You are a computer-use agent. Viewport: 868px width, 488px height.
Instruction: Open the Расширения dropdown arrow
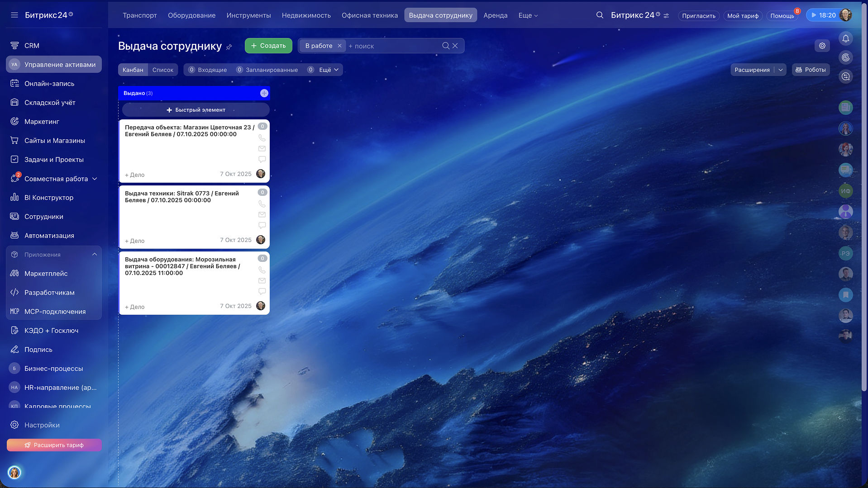pos(781,70)
